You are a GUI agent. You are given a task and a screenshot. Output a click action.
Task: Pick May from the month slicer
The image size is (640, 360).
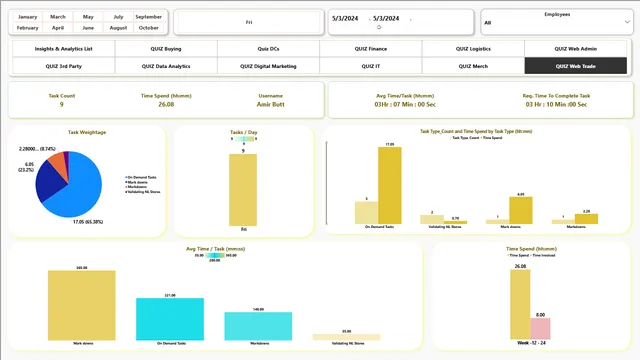88,17
